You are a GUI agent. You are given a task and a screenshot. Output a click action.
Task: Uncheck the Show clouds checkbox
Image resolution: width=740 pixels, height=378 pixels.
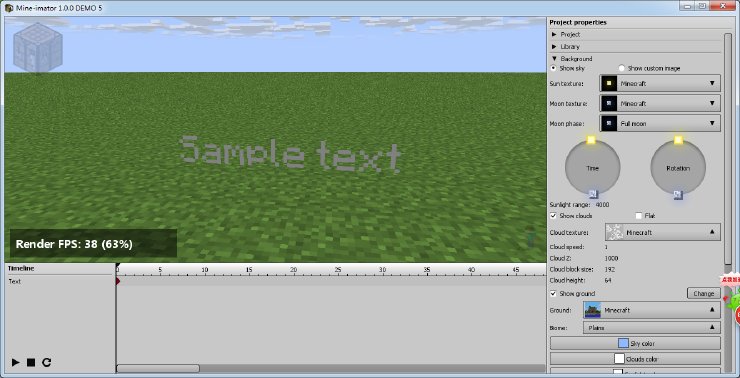pos(554,216)
